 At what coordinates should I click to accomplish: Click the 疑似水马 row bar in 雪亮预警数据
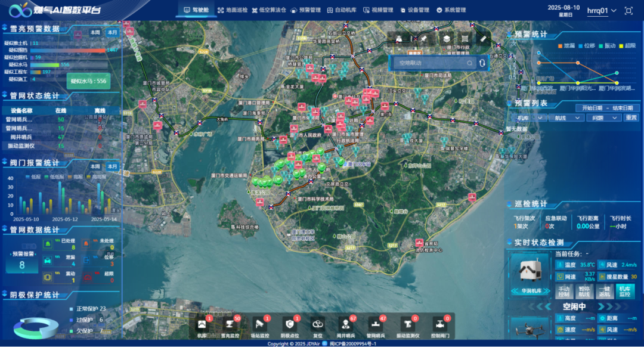(x=45, y=64)
